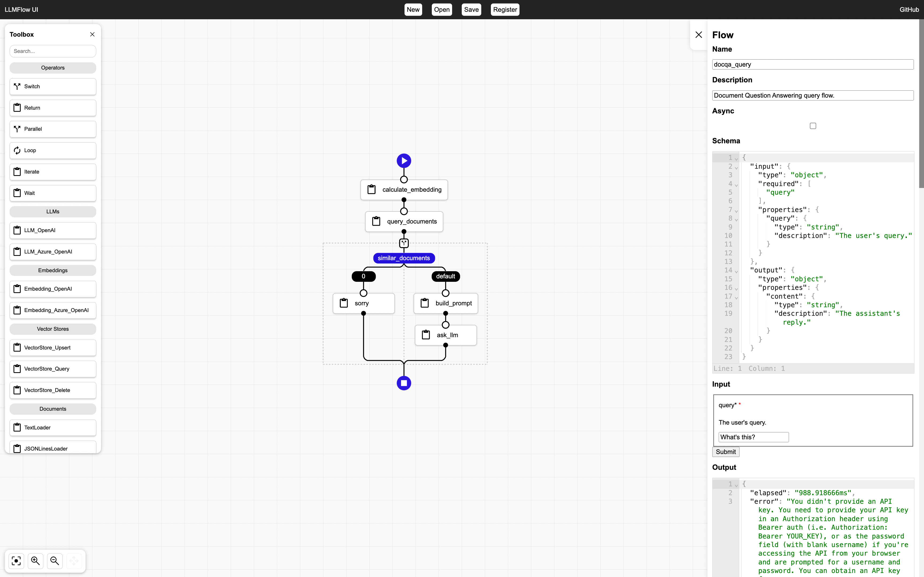Select the Parallel operator in Toolbox
Viewport: 924px width, 577px height.
[x=53, y=129]
